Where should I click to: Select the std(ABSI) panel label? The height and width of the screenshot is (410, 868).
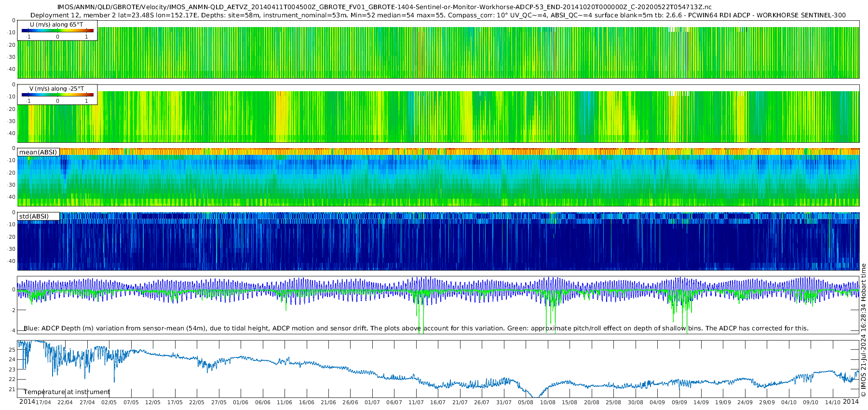pyautogui.click(x=34, y=216)
